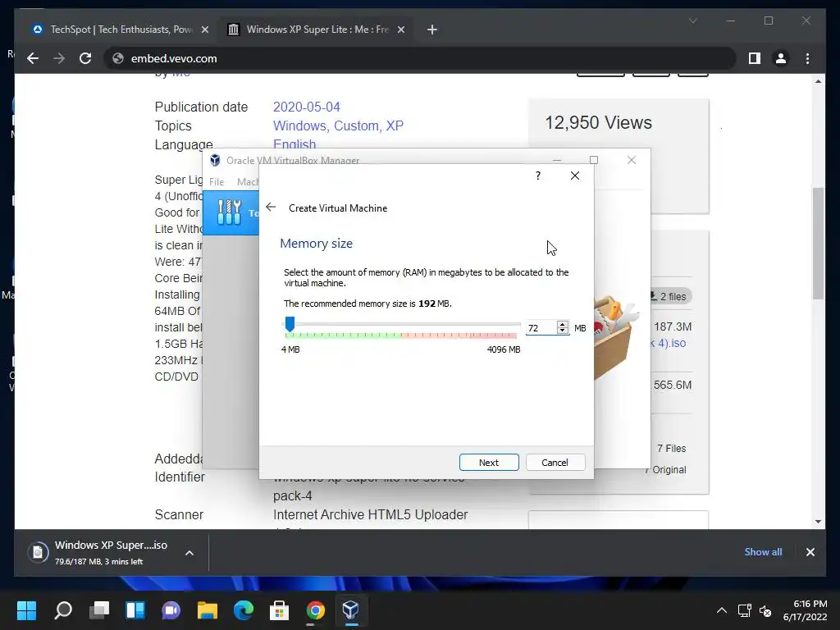Open Microsoft Store from taskbar
The image size is (840, 630).
[279, 609]
